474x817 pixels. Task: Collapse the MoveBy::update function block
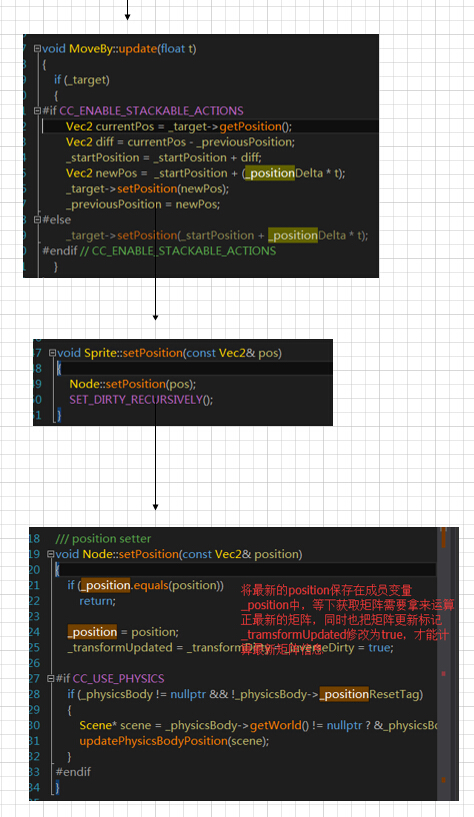click(37, 48)
